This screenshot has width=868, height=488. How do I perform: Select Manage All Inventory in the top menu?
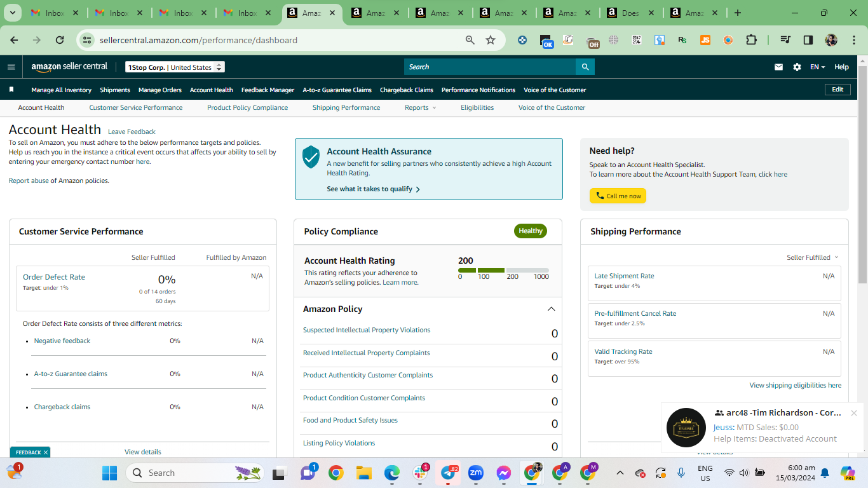[62, 90]
